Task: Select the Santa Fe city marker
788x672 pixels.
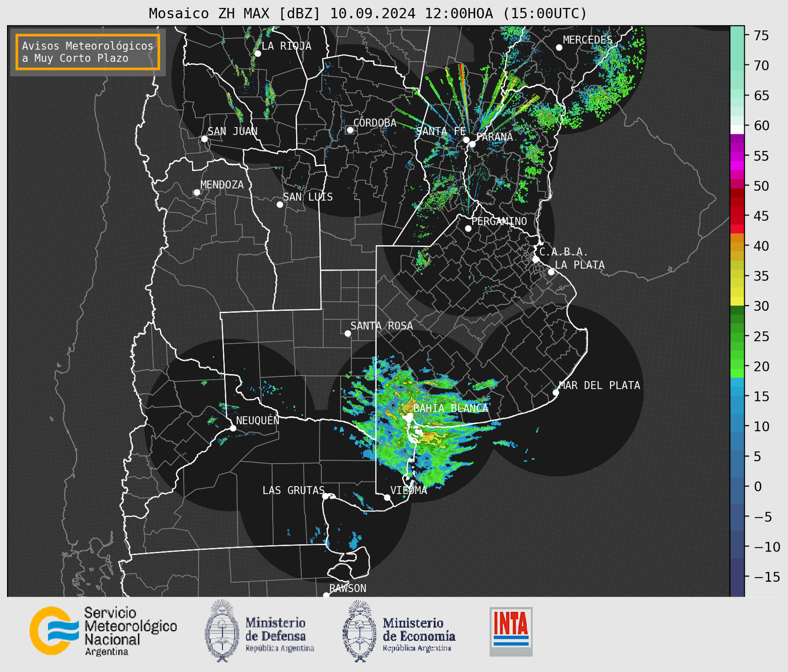Action: pos(466,140)
